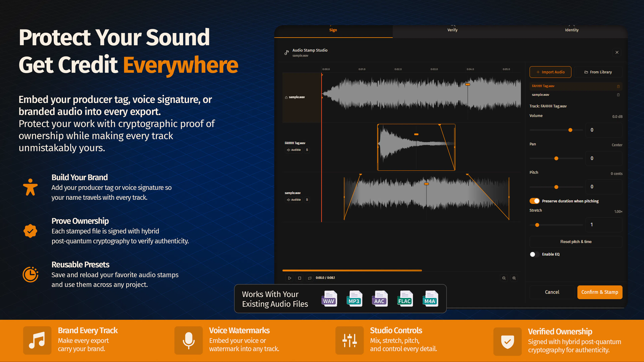The image size is (644, 362).
Task: Click the Play button
Action: (x=289, y=278)
